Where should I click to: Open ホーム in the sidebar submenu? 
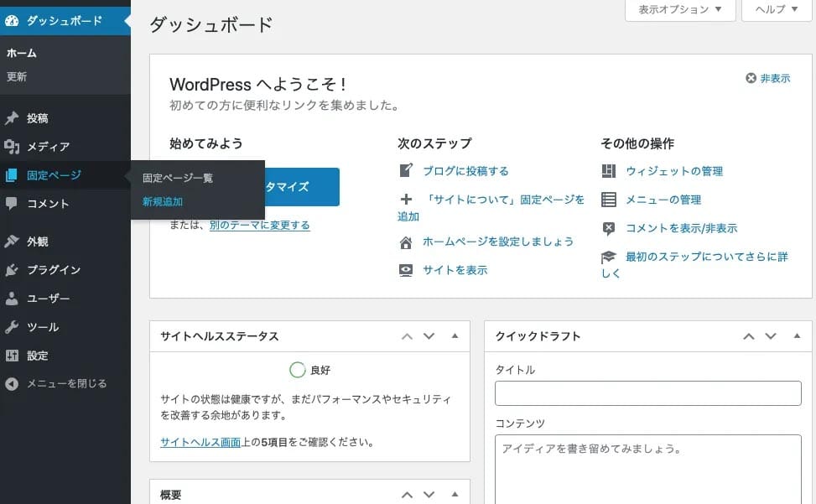click(21, 53)
